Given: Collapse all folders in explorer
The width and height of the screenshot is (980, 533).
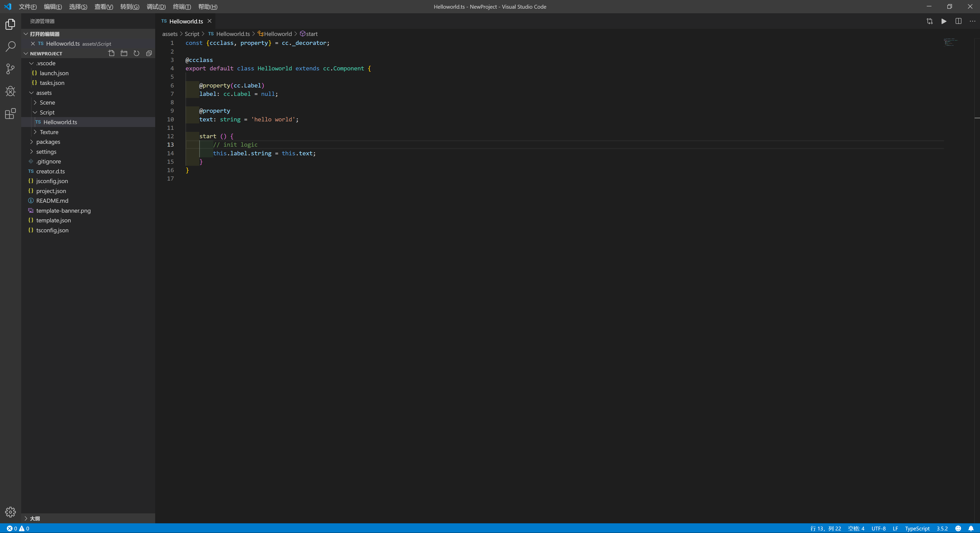Looking at the screenshot, I should [149, 53].
